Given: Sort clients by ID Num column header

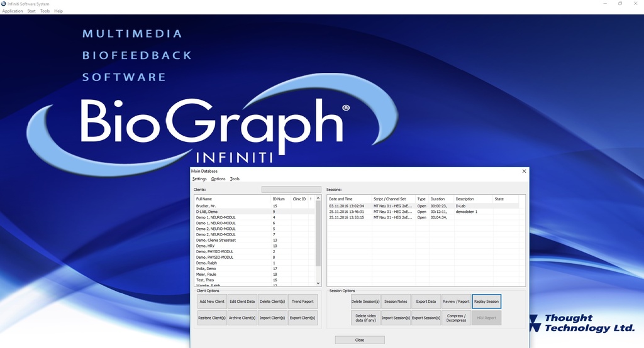Looking at the screenshot, I should point(281,199).
